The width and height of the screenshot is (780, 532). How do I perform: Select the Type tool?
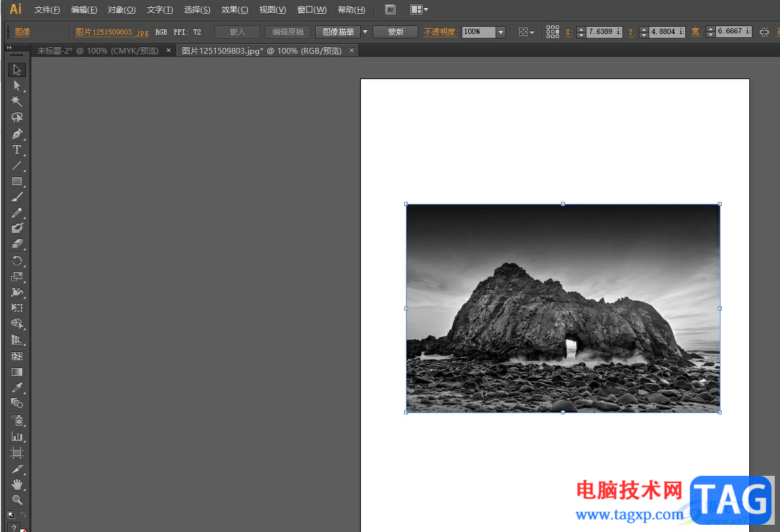17,150
